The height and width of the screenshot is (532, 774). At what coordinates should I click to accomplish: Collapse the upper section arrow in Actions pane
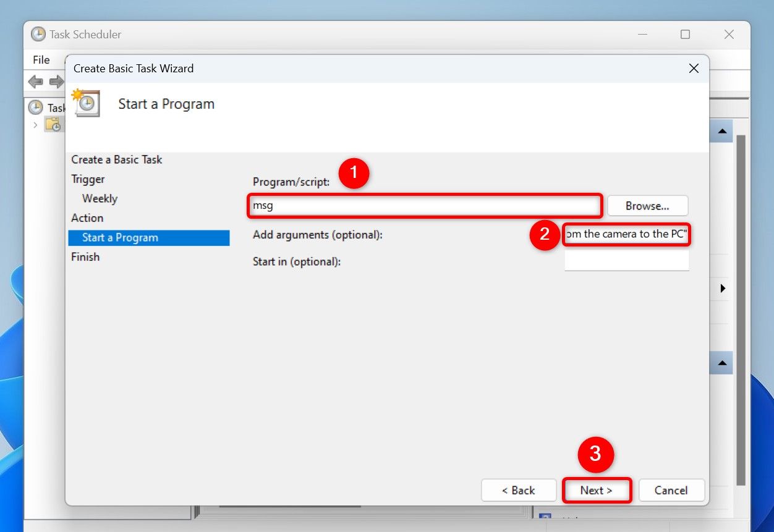721,132
